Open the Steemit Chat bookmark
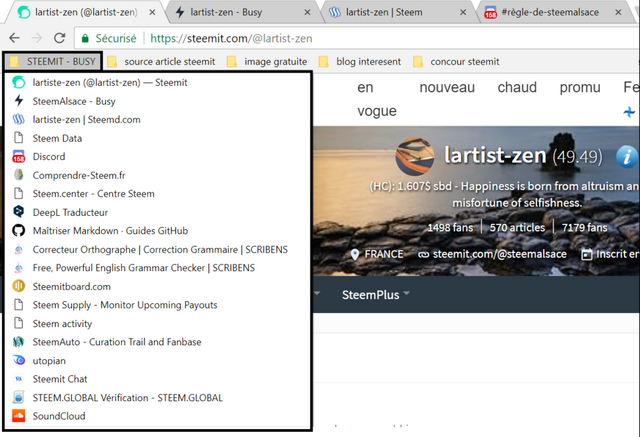 157,379
